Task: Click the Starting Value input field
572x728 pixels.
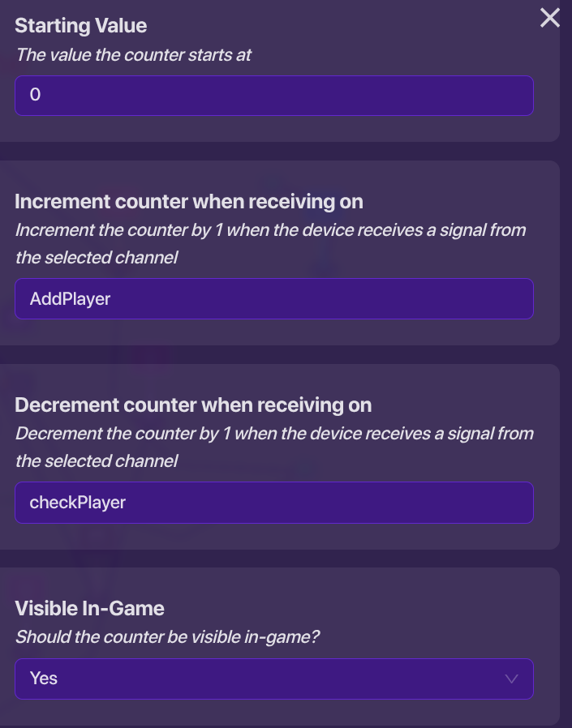Action: [273, 96]
